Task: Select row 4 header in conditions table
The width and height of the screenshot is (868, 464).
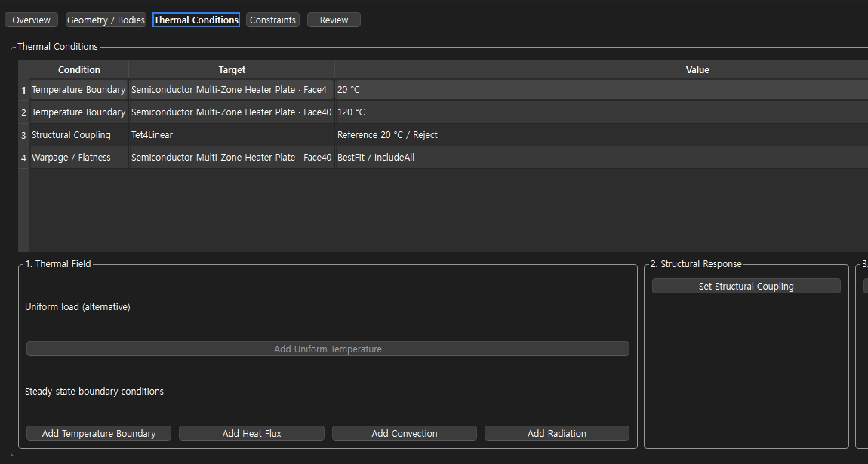Action: pos(24,158)
